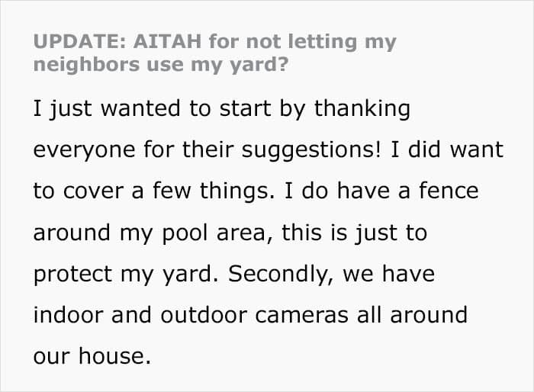Click the word 'wanted' in the first line
This screenshot has width=534, height=392.
tap(140, 109)
